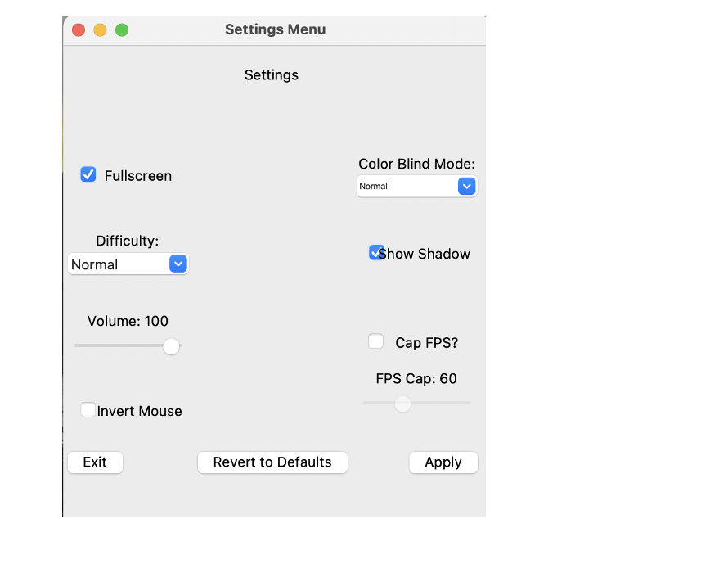Click the FPS Cap slider knob
Viewport: 728px width, 573px height.
pos(402,404)
